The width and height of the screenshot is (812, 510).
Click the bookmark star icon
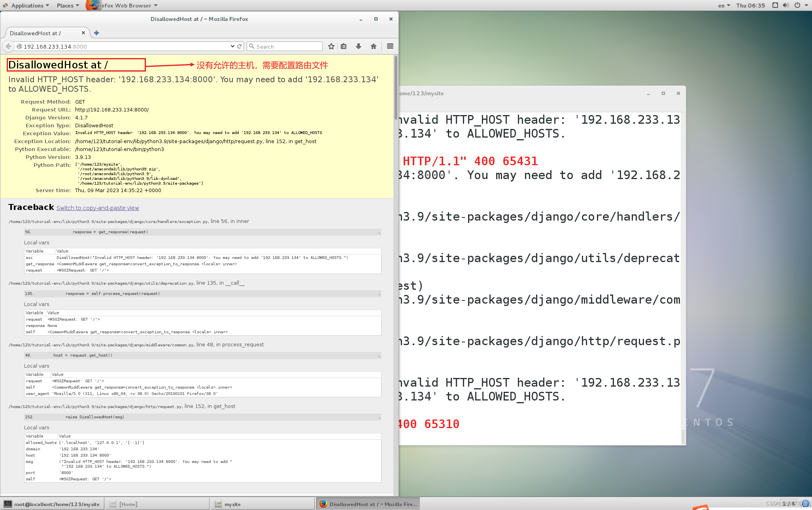[331, 46]
